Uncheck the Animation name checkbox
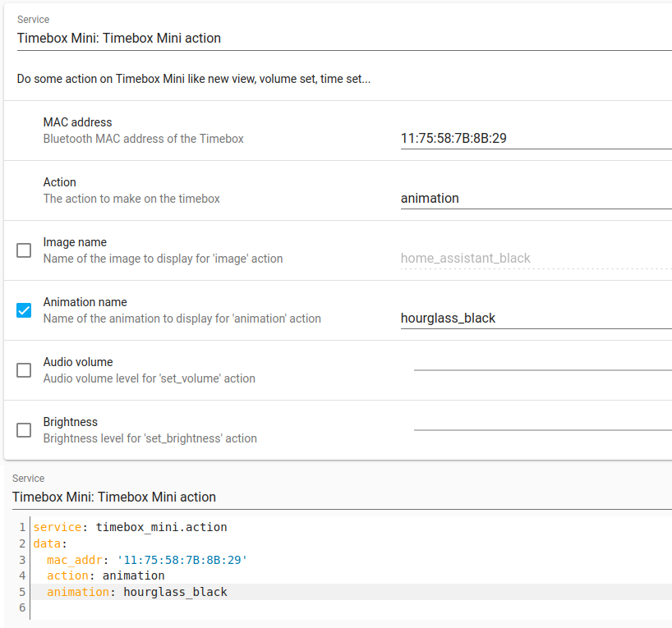Viewport: 672px width, 628px height. point(24,310)
